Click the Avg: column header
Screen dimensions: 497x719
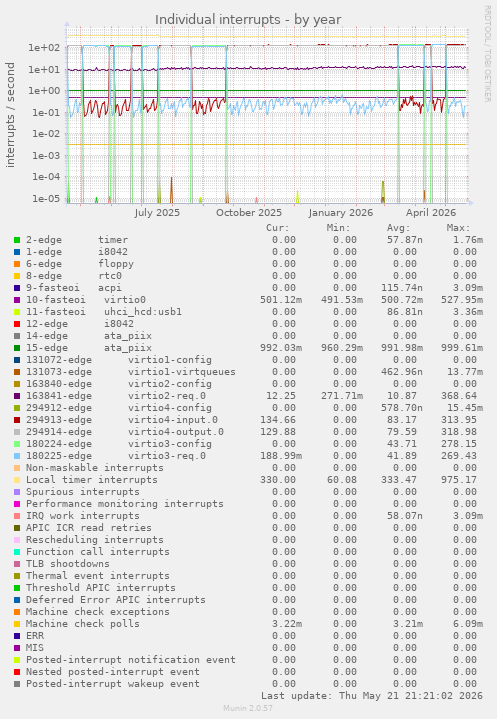(x=398, y=228)
